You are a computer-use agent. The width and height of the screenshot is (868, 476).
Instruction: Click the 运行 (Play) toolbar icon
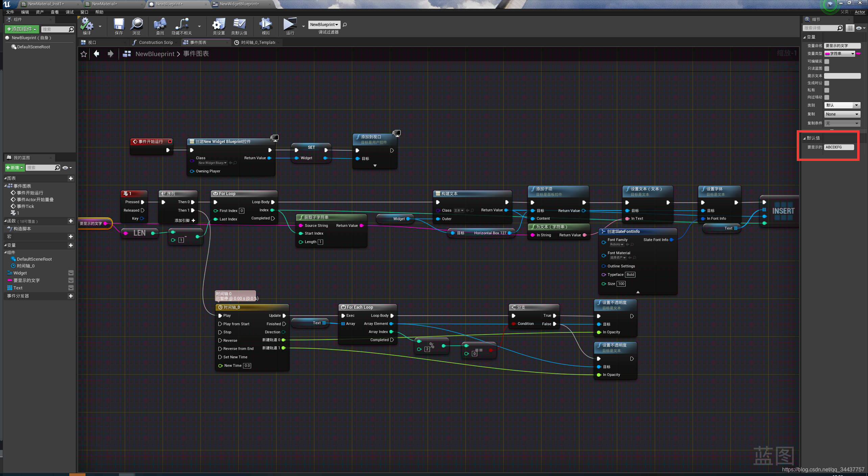tap(290, 24)
